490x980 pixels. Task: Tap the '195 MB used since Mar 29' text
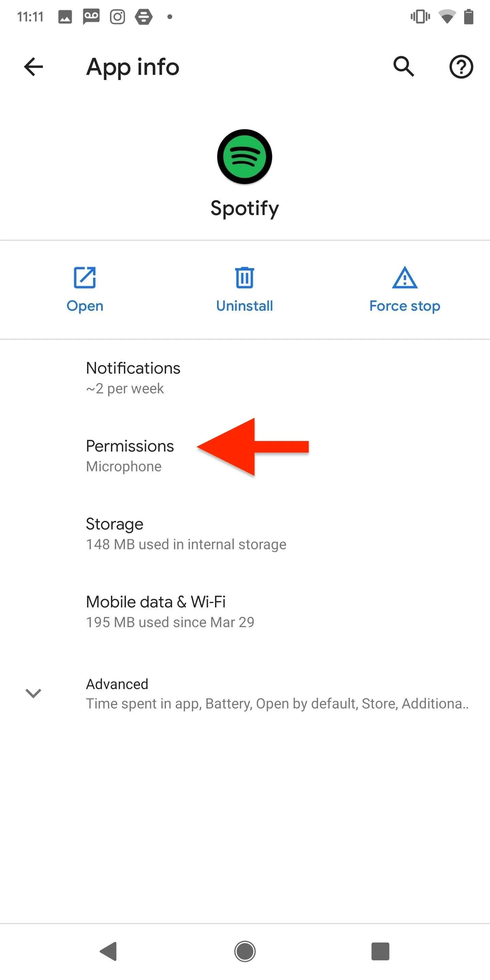pyautogui.click(x=170, y=622)
